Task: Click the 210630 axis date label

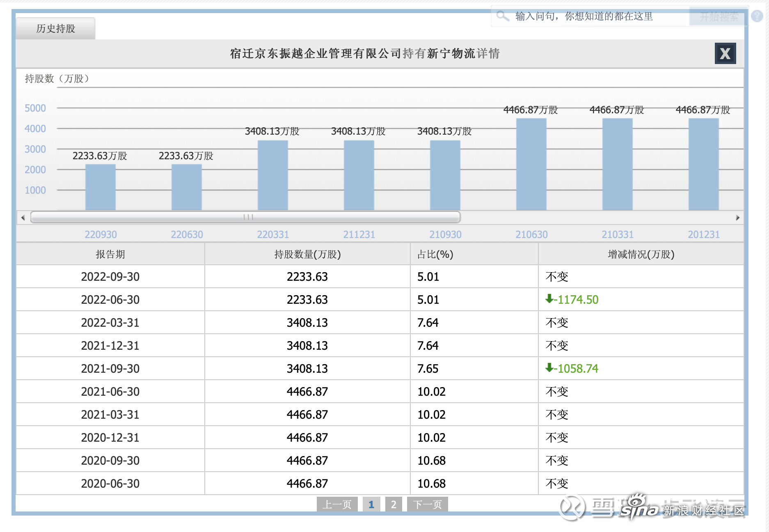Action: click(x=531, y=234)
